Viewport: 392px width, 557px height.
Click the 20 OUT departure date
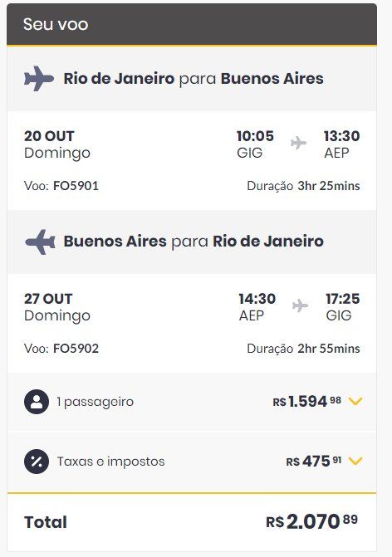click(49, 136)
